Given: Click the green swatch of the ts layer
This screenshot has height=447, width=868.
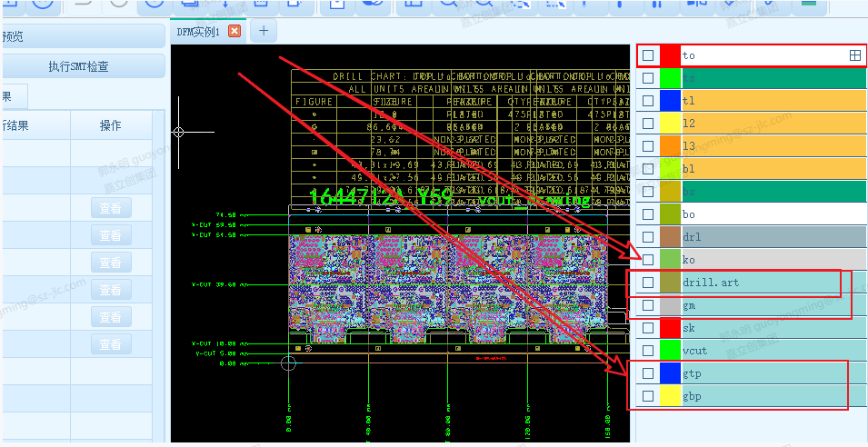Looking at the screenshot, I should tap(670, 78).
